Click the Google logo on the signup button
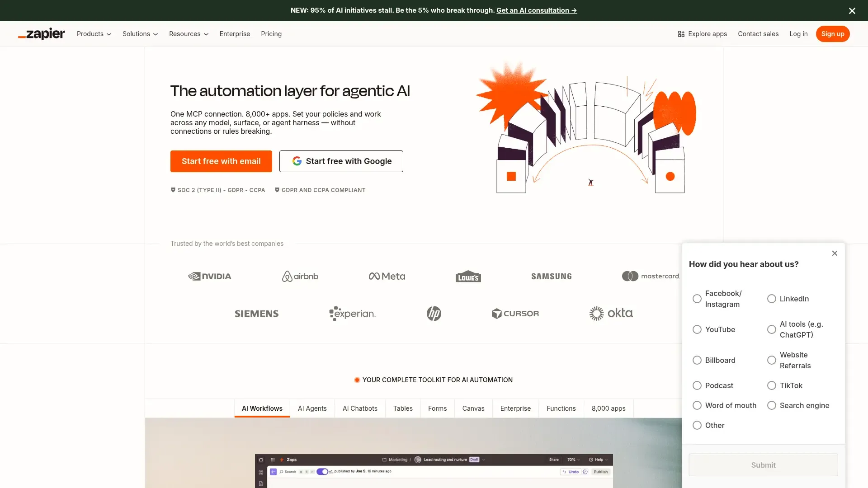Image resolution: width=868 pixels, height=488 pixels. [297, 161]
